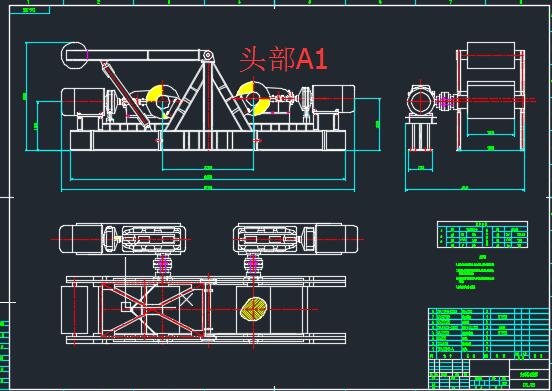
Task: Click the green label box in the frame's upper-left corner
Action: point(30,10)
